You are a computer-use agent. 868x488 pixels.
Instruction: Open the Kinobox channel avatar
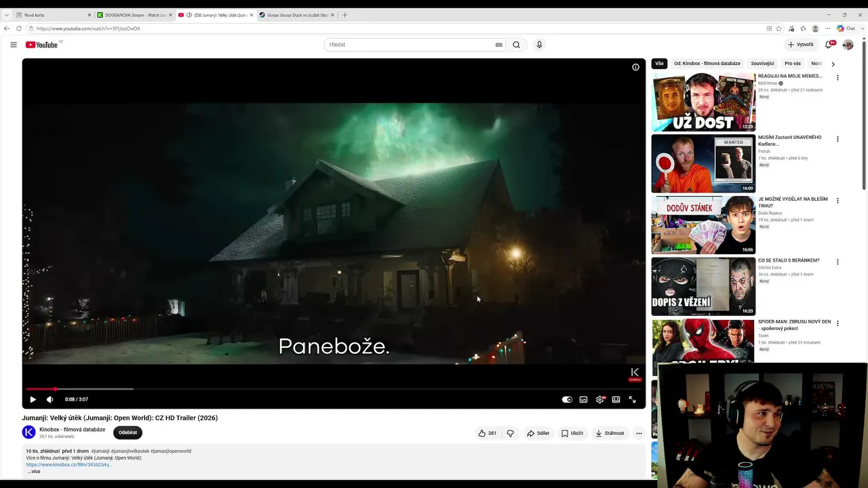pyautogui.click(x=28, y=432)
